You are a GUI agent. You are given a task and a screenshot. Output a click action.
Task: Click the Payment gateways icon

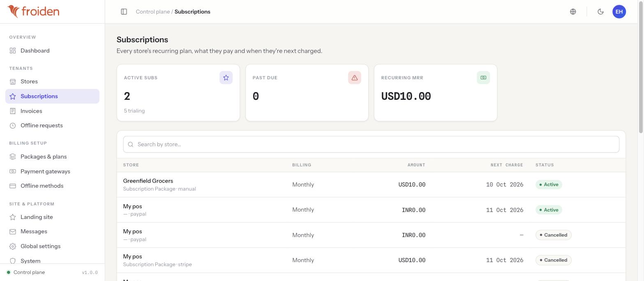tap(13, 171)
